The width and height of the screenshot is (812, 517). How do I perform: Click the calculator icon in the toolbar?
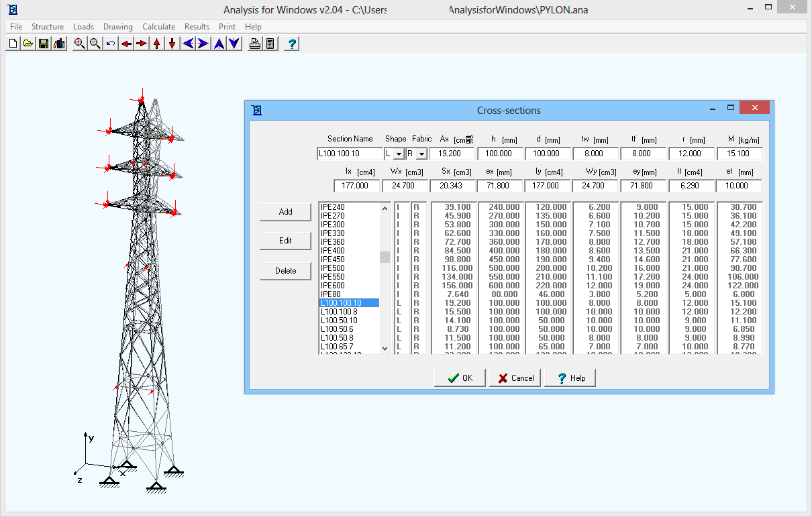pos(270,44)
